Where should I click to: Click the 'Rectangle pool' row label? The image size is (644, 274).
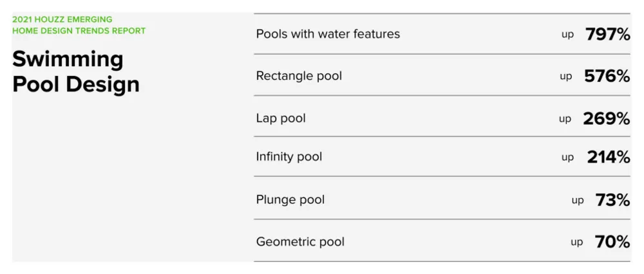[x=299, y=76]
